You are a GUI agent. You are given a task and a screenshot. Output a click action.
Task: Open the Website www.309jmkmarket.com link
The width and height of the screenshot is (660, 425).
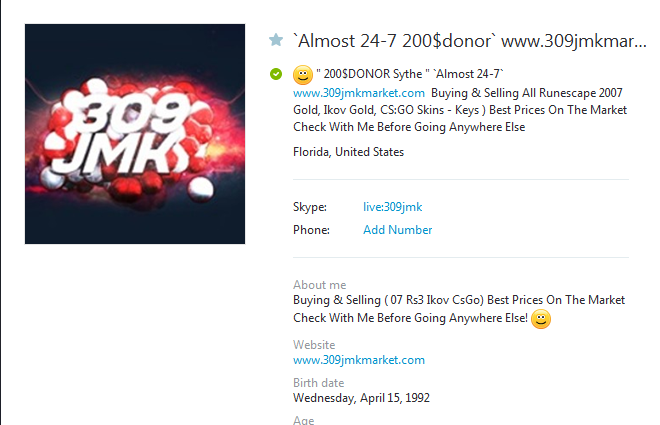click(359, 360)
